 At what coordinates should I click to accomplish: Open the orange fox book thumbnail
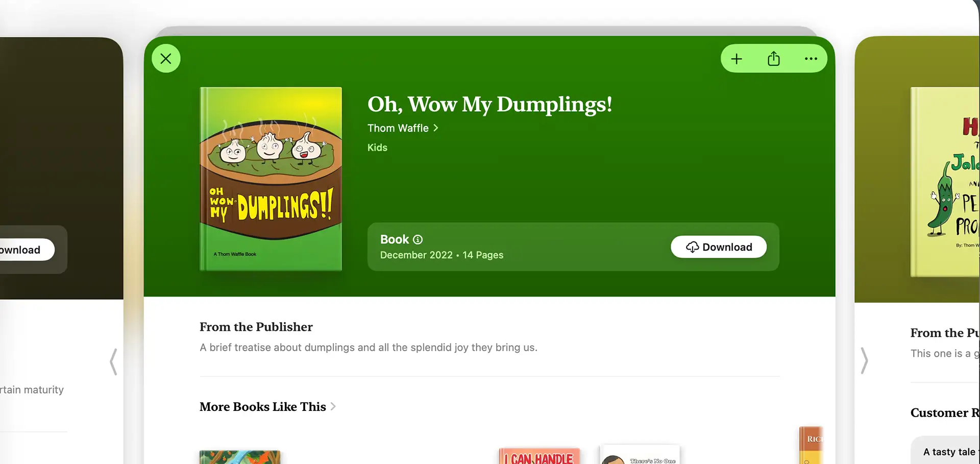click(x=240, y=457)
